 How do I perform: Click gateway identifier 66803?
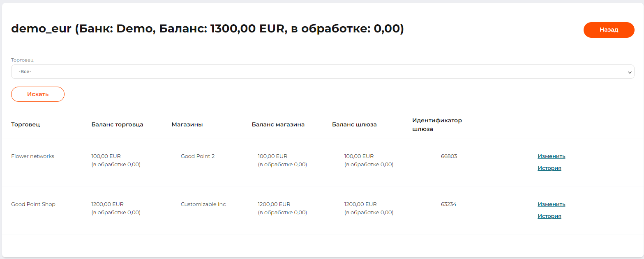click(449, 156)
